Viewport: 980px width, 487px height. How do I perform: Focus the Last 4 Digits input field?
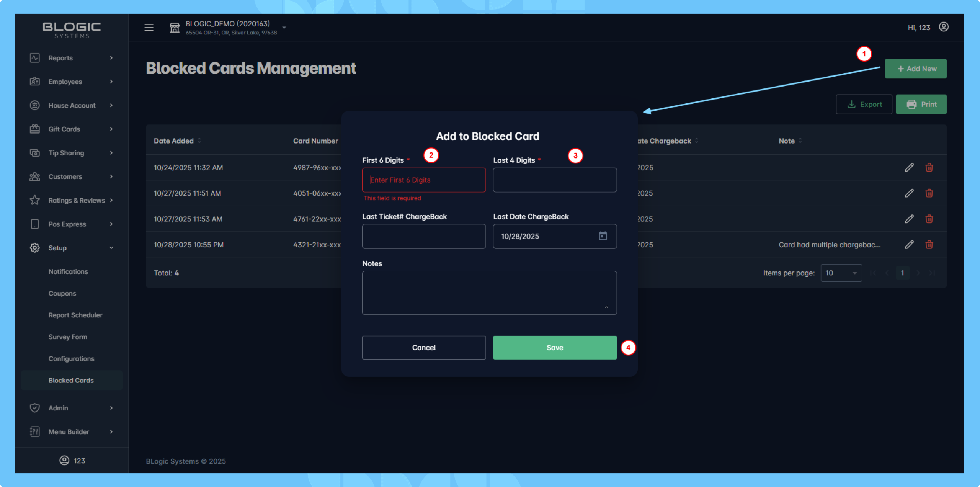point(555,180)
